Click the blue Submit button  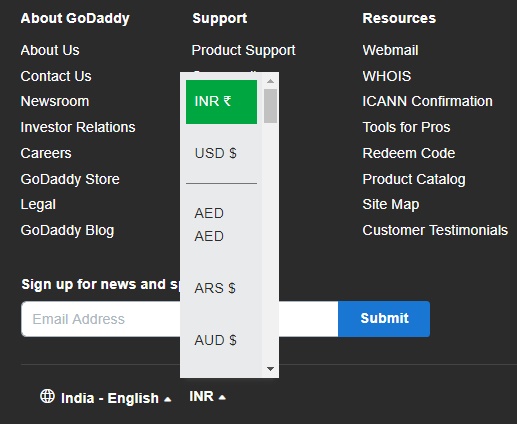pyautogui.click(x=384, y=319)
